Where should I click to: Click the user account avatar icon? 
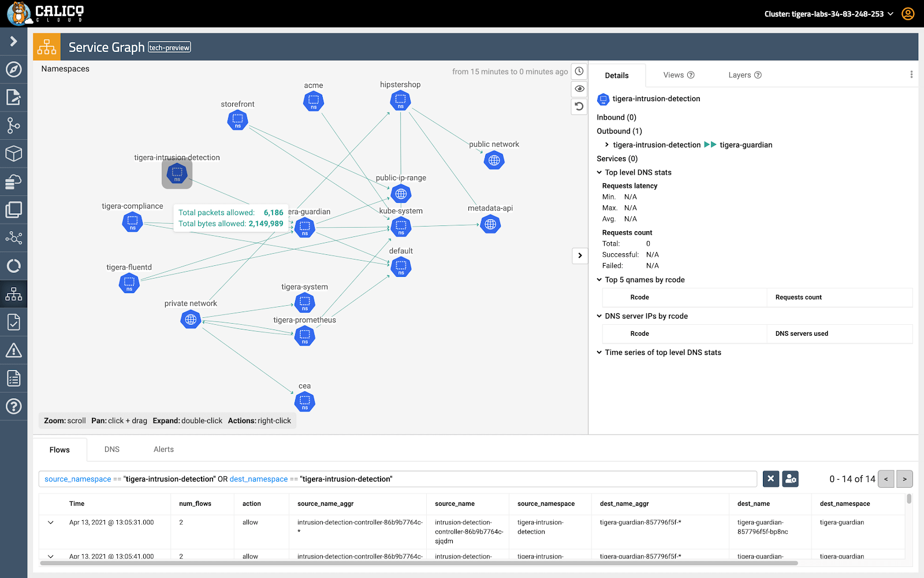click(x=908, y=13)
